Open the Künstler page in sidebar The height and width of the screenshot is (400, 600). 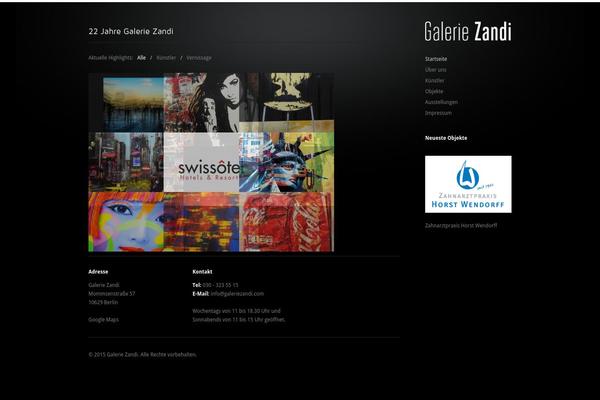tap(434, 80)
